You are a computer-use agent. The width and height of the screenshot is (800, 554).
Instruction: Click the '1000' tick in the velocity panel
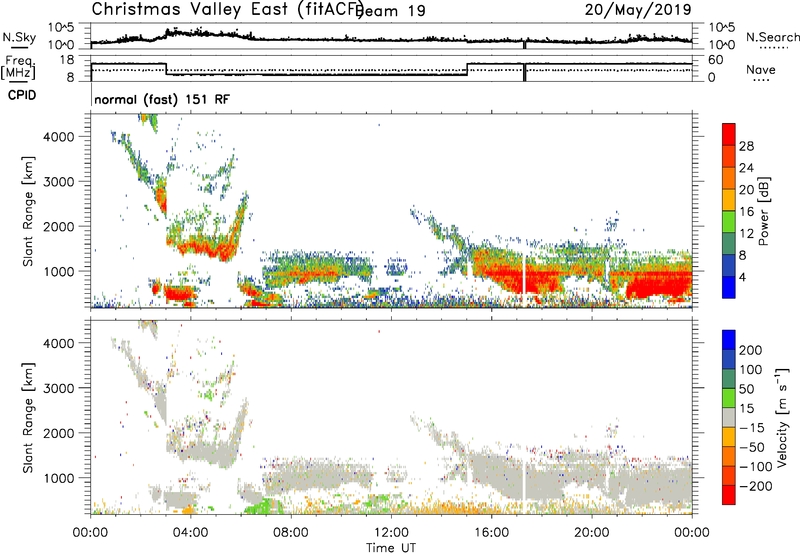[59, 478]
